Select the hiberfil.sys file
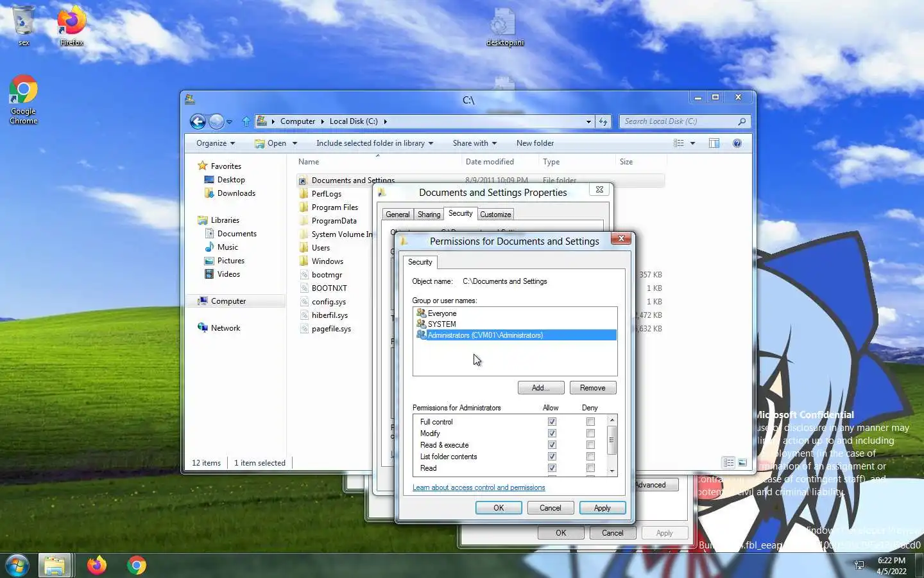The image size is (924, 578). point(329,315)
